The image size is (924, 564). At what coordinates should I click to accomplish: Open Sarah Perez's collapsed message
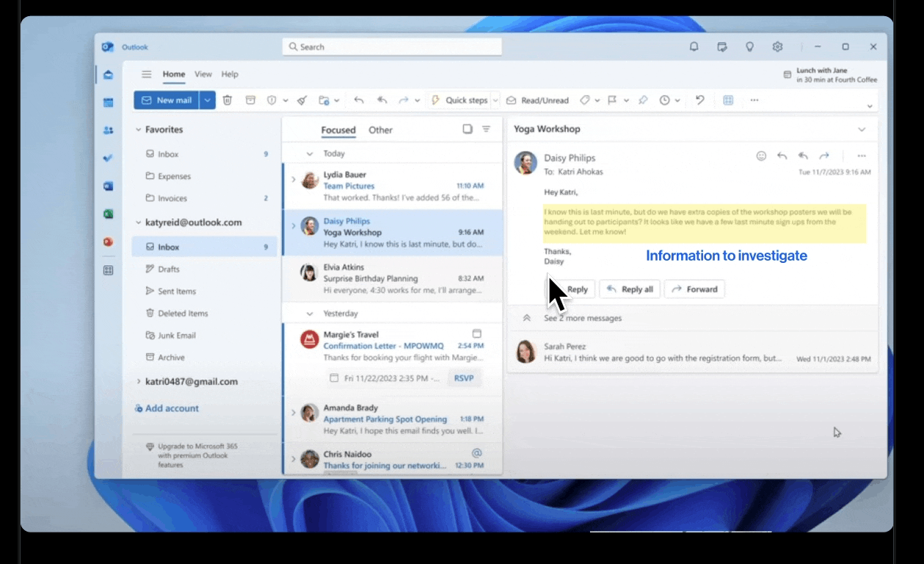693,352
